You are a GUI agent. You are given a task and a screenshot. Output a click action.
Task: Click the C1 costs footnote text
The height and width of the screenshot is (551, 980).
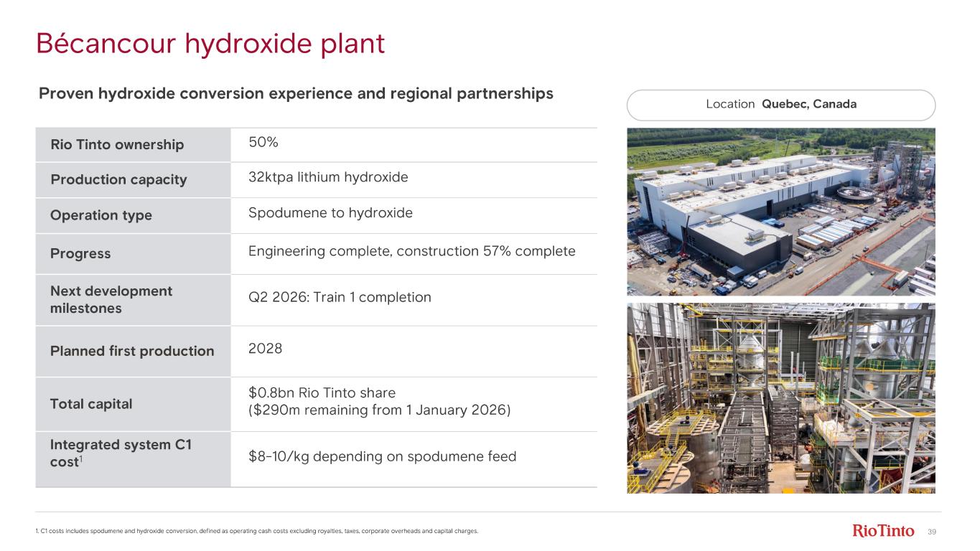click(x=256, y=532)
